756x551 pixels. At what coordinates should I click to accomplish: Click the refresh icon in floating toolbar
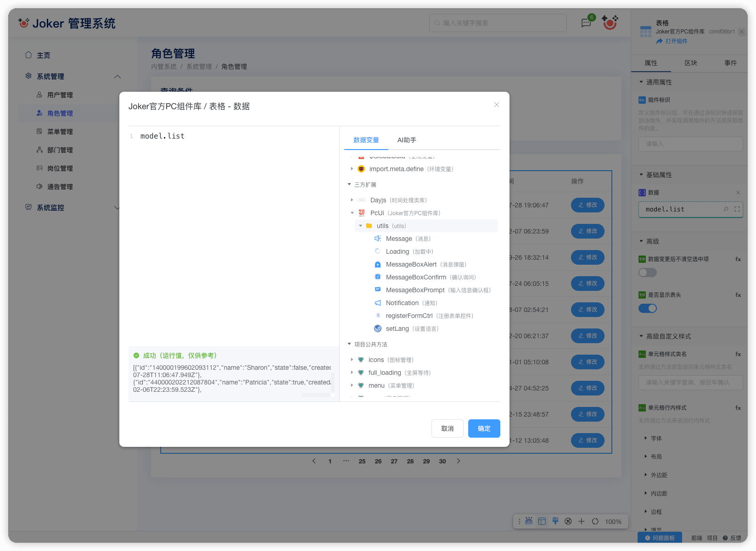click(x=595, y=521)
